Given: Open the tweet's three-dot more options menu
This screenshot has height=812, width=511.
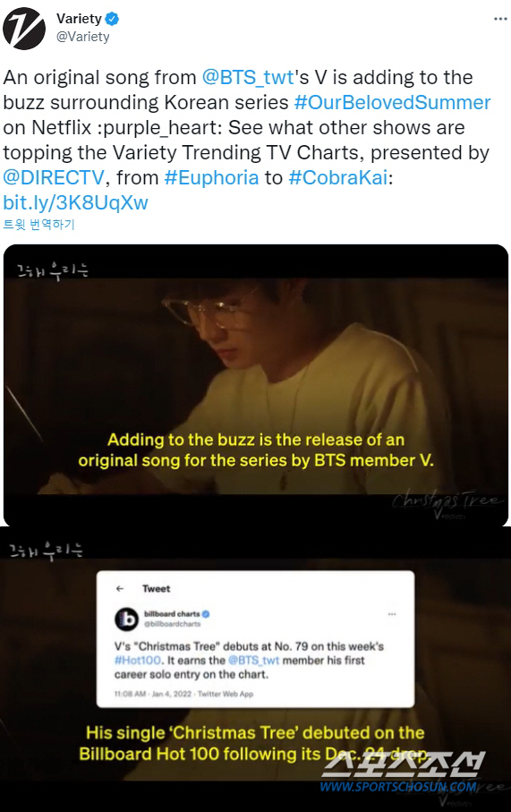Looking at the screenshot, I should (x=500, y=19).
